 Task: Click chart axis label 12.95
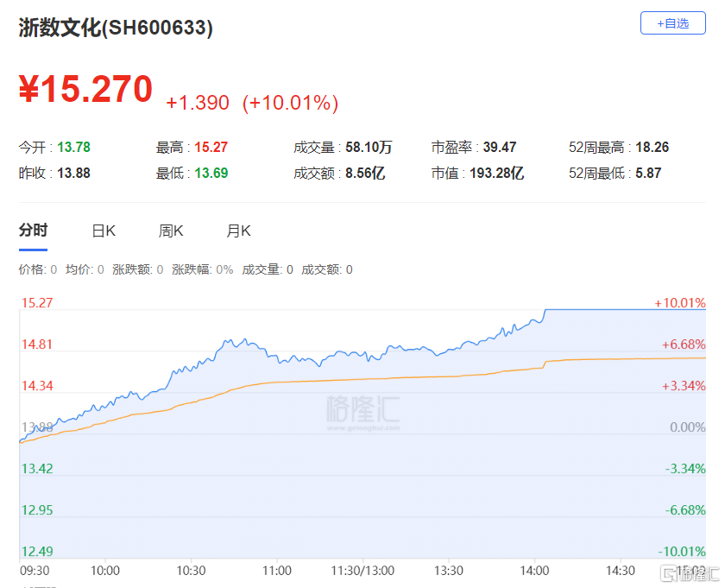(37, 510)
